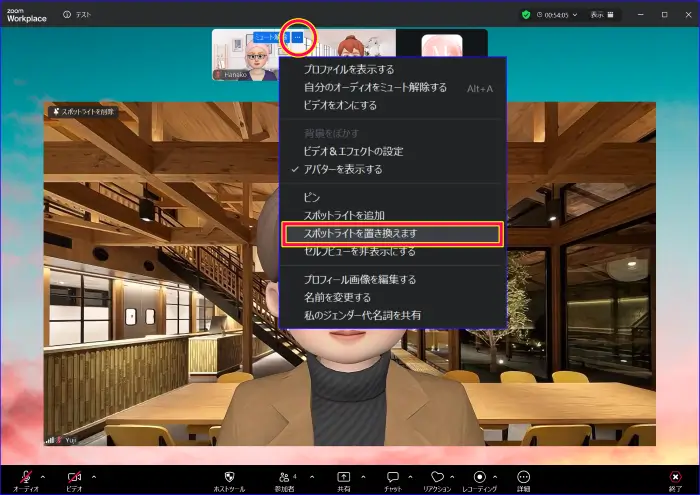Turn on the Video camera button

point(74,477)
